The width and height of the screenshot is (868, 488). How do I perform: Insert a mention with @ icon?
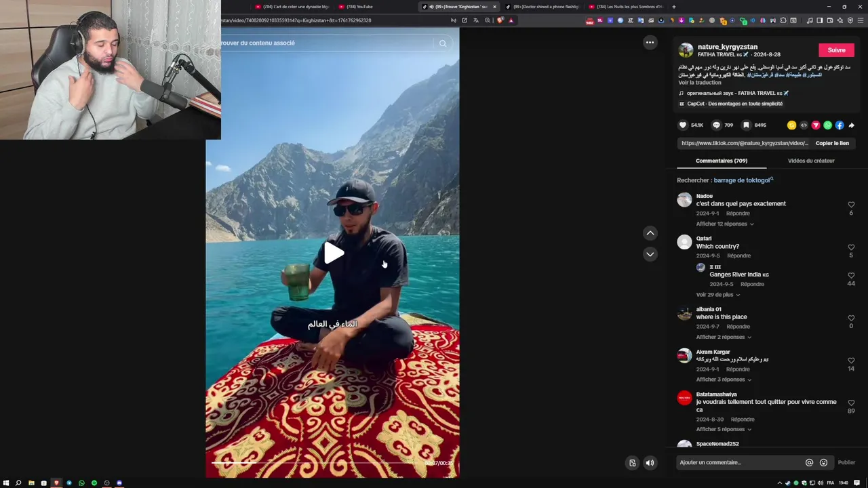pos(809,463)
